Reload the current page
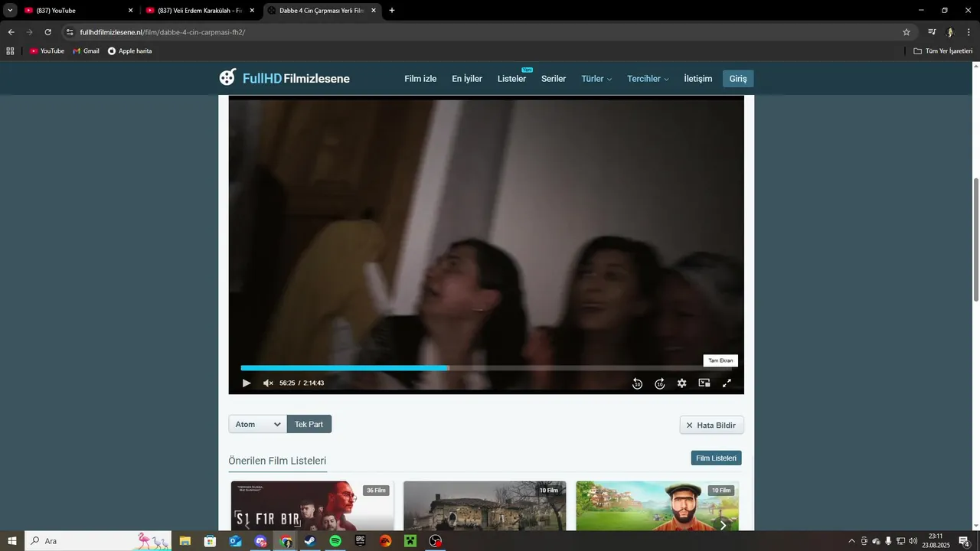980x551 pixels. click(47, 32)
